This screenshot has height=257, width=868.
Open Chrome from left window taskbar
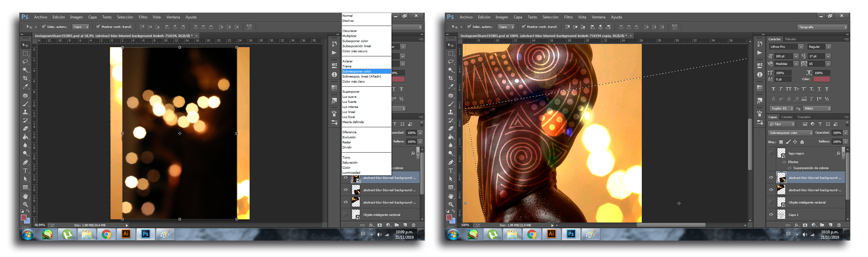(x=106, y=234)
